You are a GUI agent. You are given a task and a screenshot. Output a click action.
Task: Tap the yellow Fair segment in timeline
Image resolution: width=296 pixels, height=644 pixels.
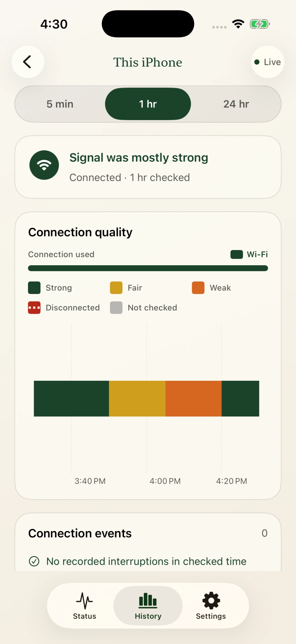coord(137,399)
